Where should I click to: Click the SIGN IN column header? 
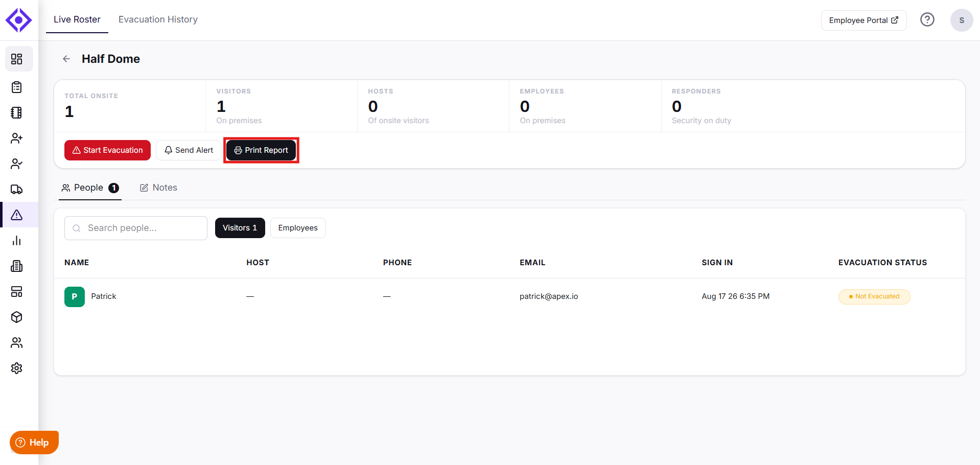(717, 263)
